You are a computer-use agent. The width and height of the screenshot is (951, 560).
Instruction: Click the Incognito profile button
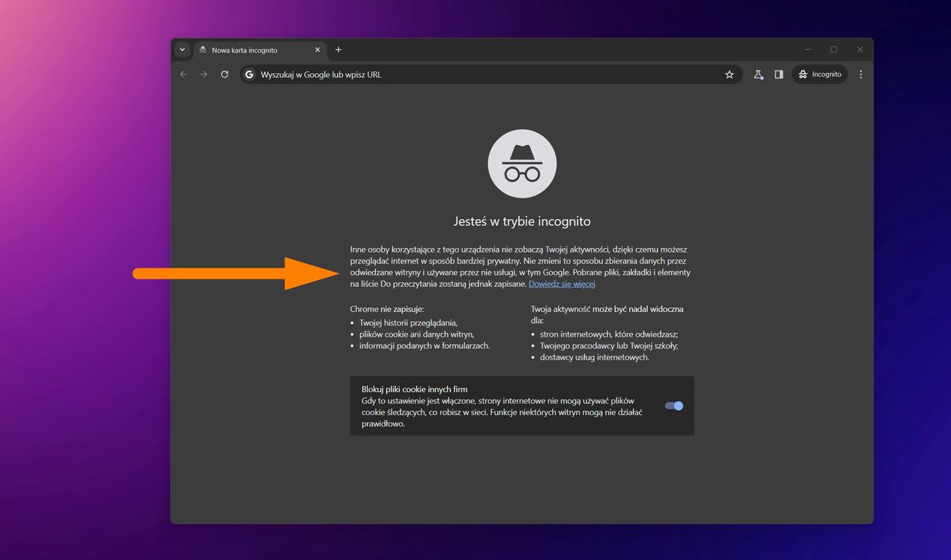(819, 74)
